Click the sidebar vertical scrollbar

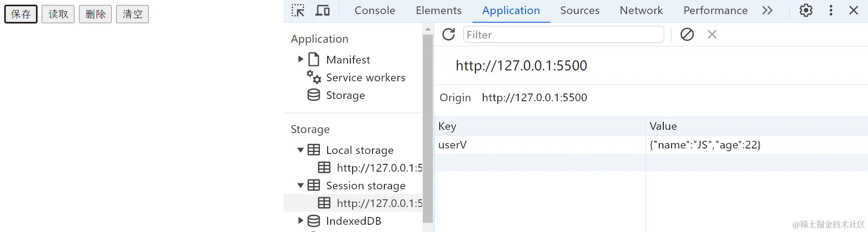(x=428, y=127)
